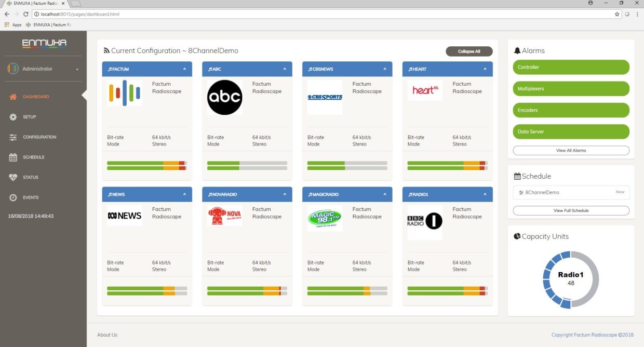Click the Setup gear icon
644x347 pixels.
[x=13, y=117]
